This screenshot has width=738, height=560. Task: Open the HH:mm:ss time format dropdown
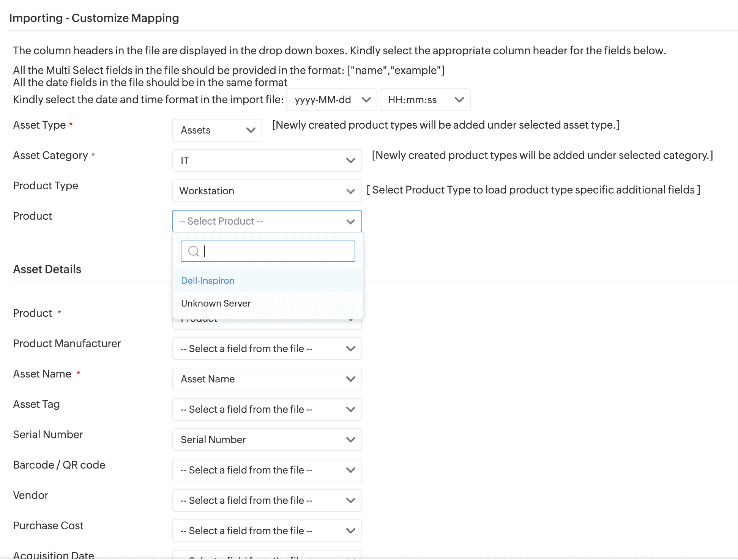pos(424,100)
